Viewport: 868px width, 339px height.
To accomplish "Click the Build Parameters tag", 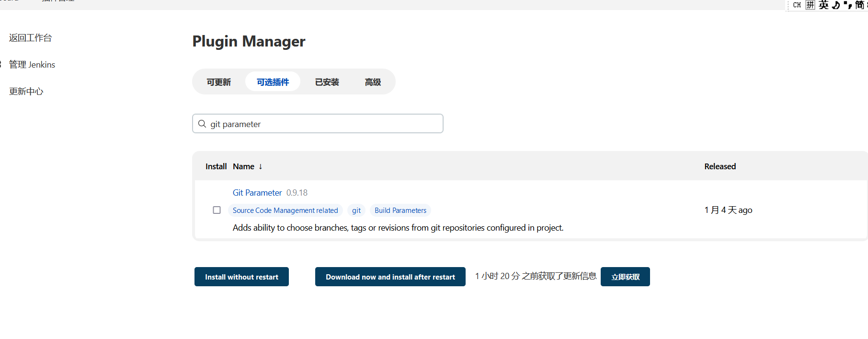I will coord(400,210).
